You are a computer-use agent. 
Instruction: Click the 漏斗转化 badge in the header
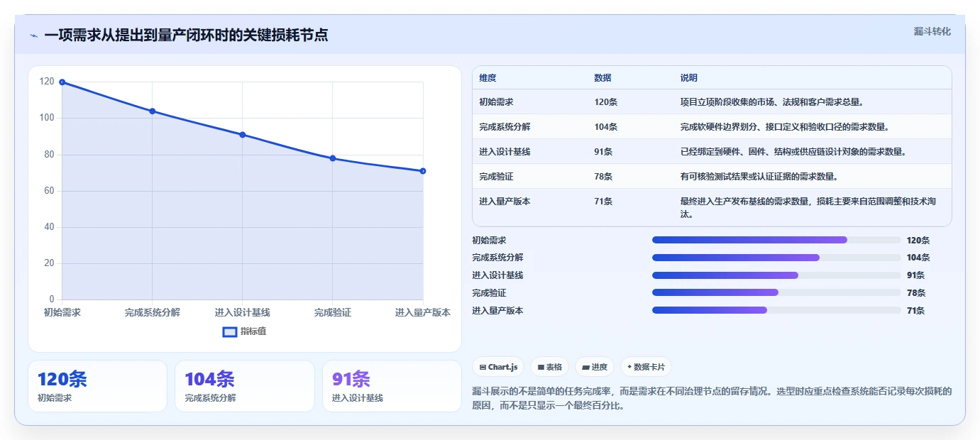click(932, 31)
